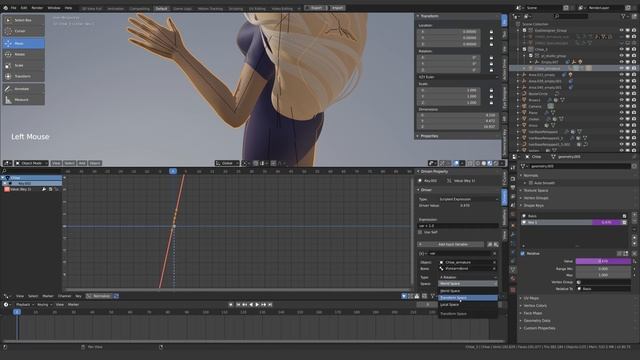The height and width of the screenshot is (360, 640).
Task: Open the Edit menu
Action: point(24,8)
